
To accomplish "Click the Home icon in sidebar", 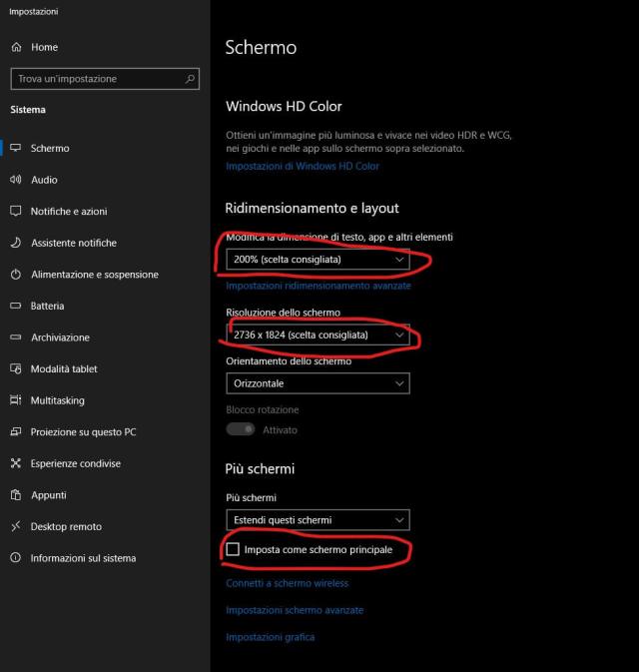I will [x=15, y=47].
